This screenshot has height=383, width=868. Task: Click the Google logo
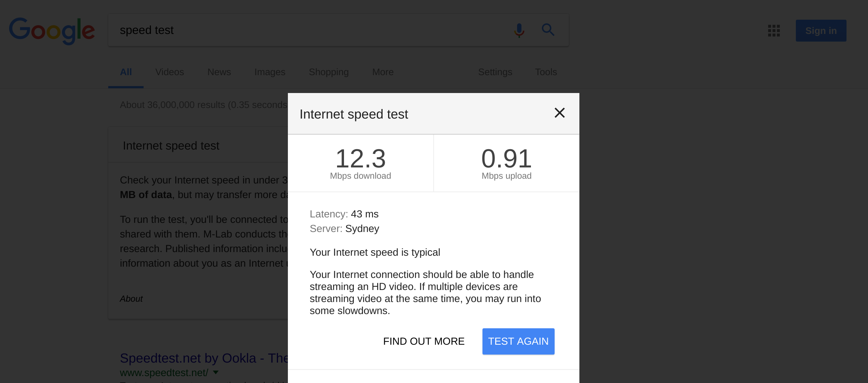(x=52, y=31)
